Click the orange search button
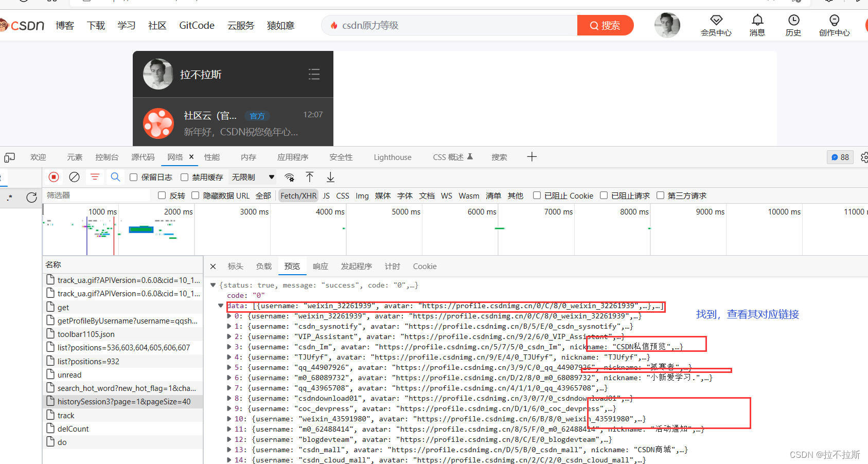The image size is (868, 464). click(x=605, y=25)
